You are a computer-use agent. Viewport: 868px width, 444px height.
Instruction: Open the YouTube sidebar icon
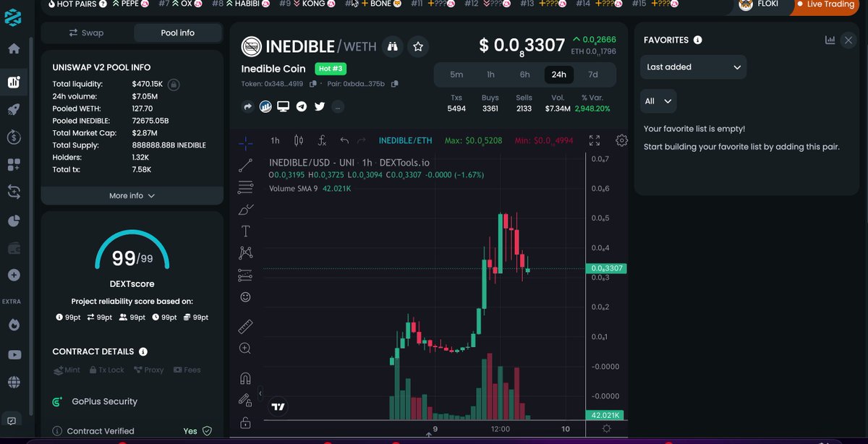(x=14, y=354)
